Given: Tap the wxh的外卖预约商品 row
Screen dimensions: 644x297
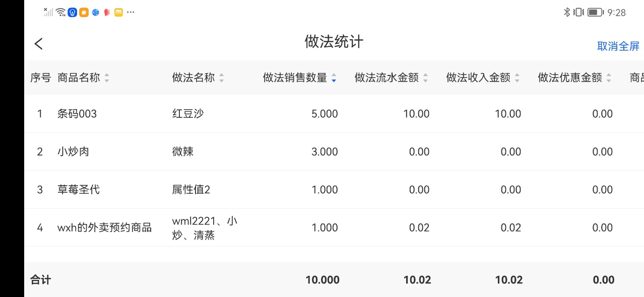Looking at the screenshot, I should click(104, 228).
